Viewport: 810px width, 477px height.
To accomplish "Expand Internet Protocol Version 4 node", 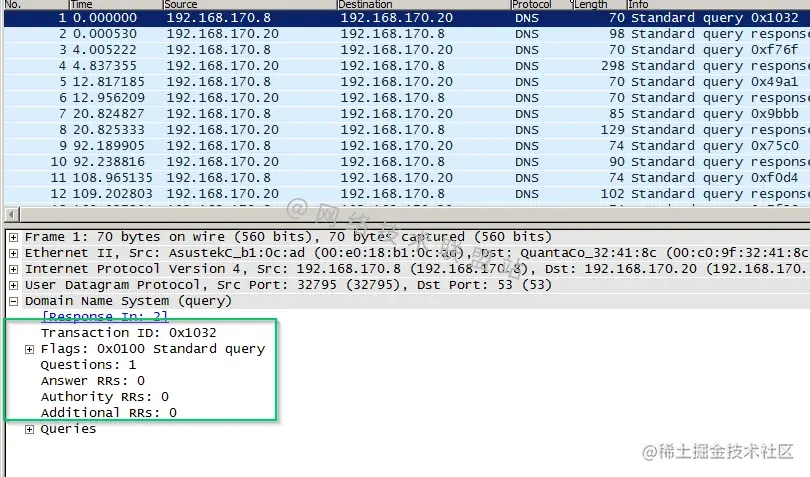I will point(14,269).
